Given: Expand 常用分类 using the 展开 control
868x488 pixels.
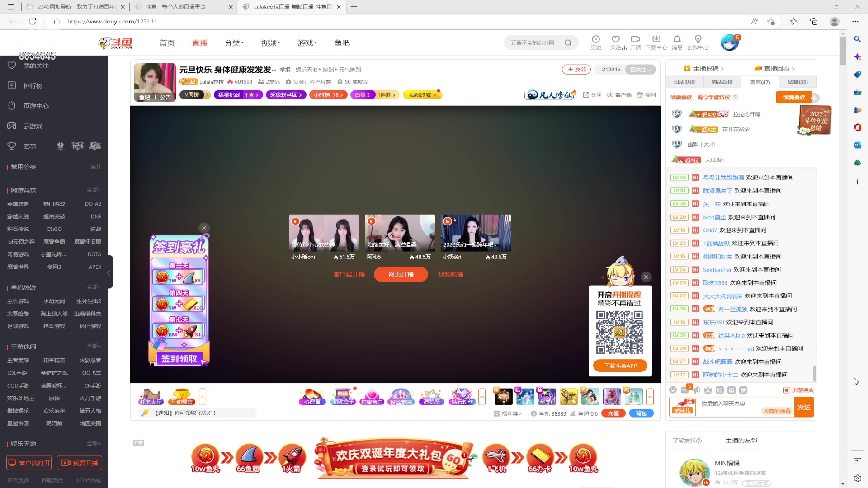Looking at the screenshot, I should pos(95,166).
